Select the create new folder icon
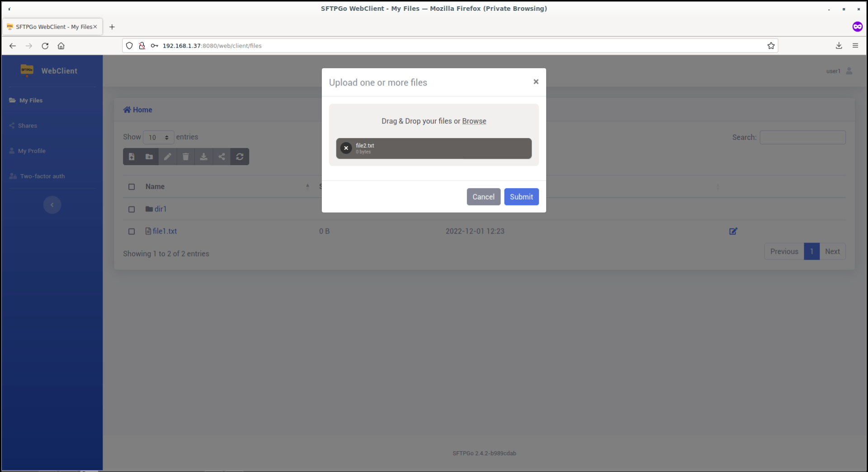The height and width of the screenshot is (472, 868). click(149, 157)
